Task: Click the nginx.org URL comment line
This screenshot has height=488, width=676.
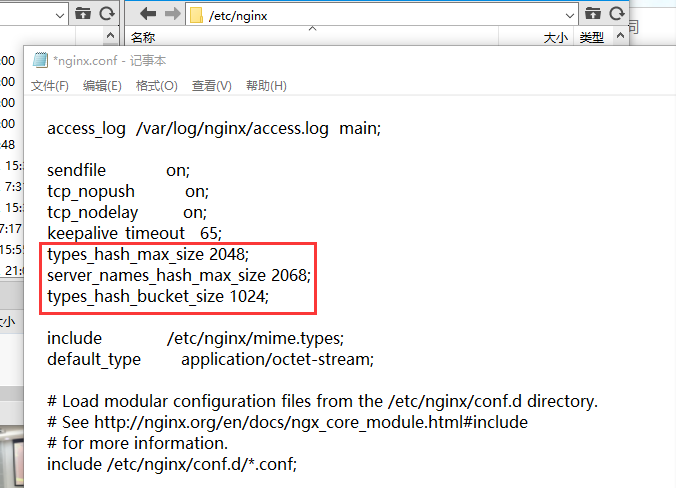Action: tap(287, 422)
